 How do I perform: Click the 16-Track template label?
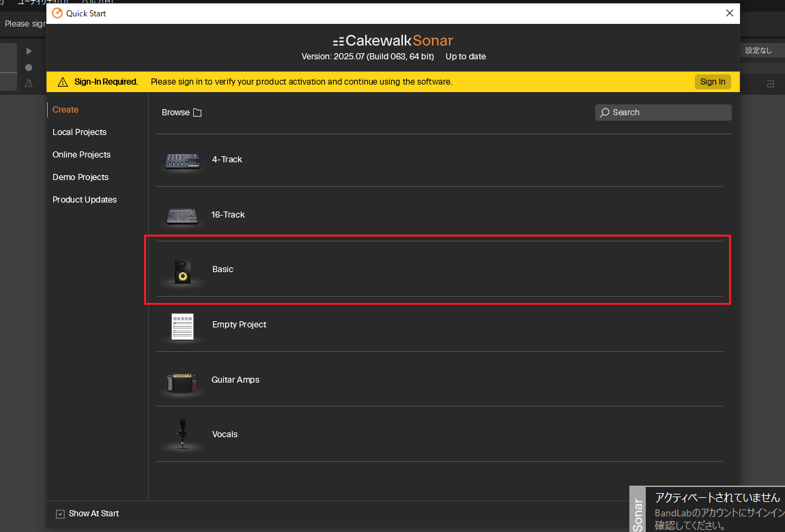[228, 214]
